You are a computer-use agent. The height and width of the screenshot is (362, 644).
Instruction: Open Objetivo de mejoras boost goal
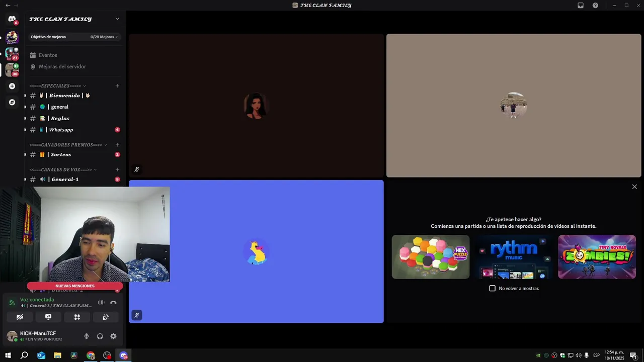[74, 37]
